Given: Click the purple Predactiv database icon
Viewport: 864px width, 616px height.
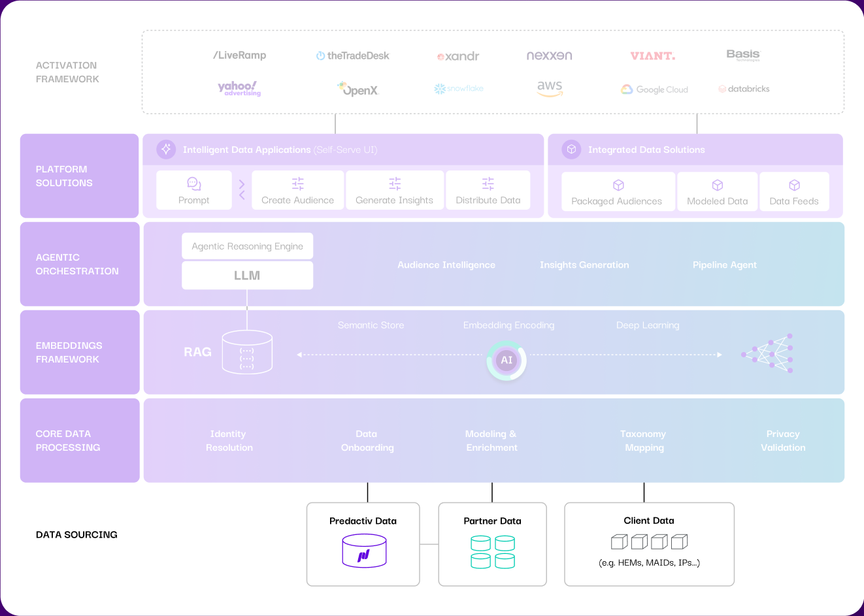Looking at the screenshot, I should 364,551.
